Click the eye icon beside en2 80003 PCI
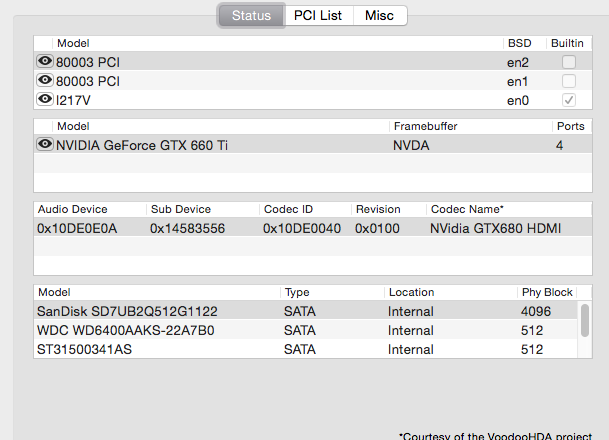 pos(45,62)
